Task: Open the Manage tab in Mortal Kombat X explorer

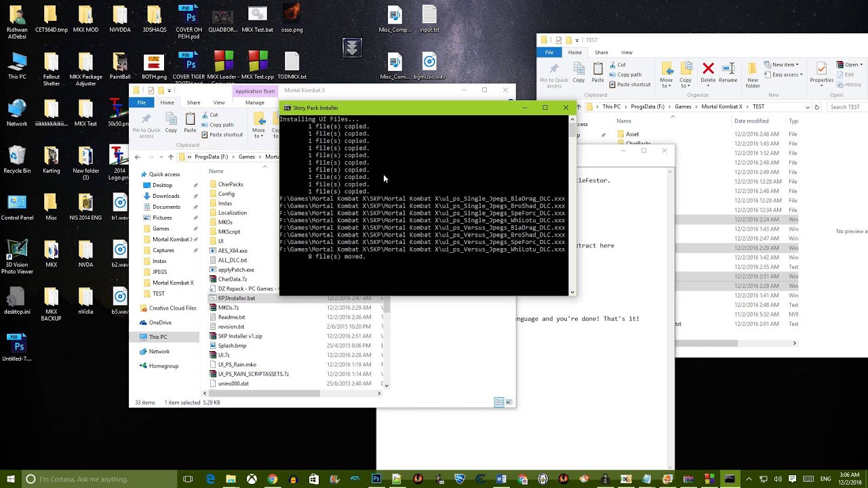Action: pos(255,102)
